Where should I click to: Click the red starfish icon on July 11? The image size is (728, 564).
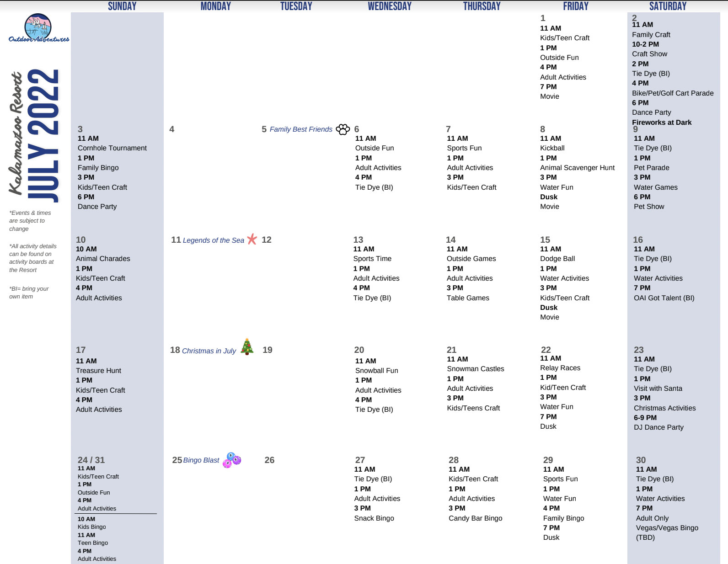tap(252, 239)
